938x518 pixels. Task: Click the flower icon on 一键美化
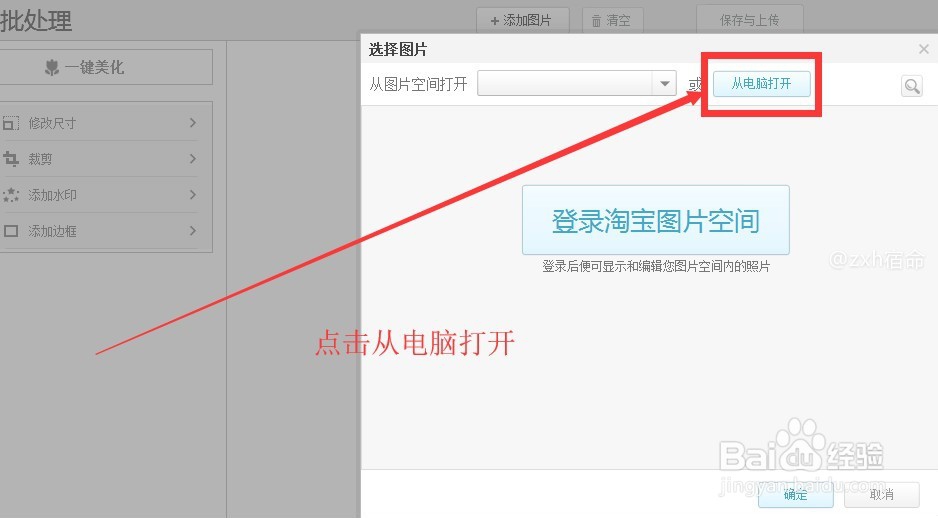52,68
